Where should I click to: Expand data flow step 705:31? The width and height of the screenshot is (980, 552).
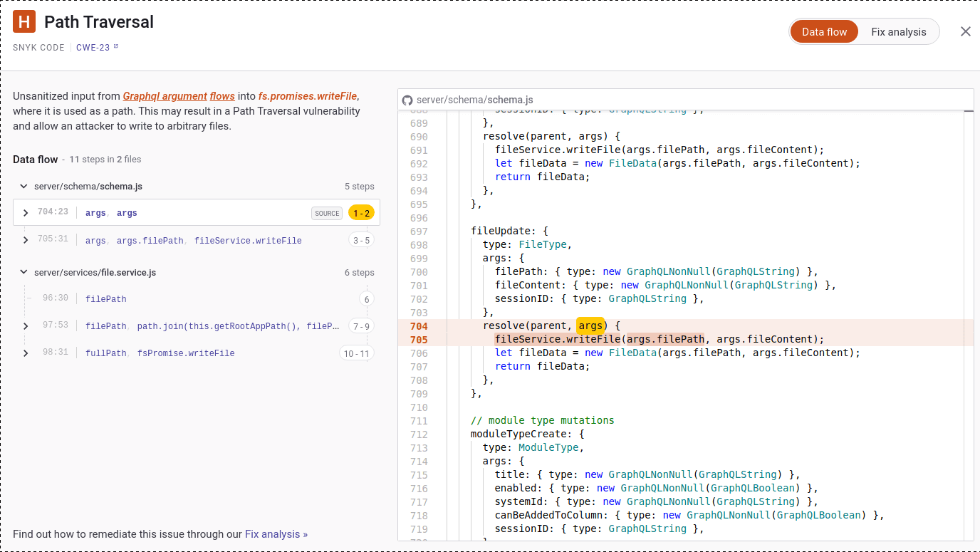pyautogui.click(x=26, y=240)
